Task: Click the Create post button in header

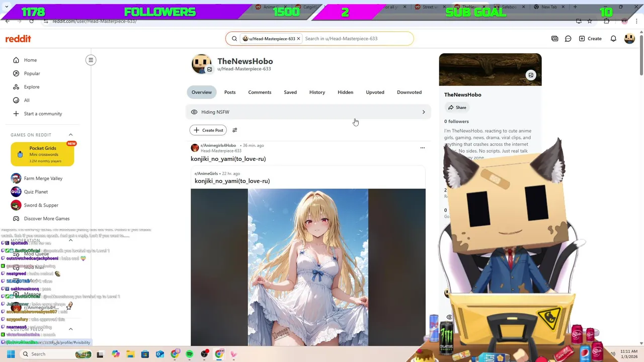Action: click(x=590, y=39)
